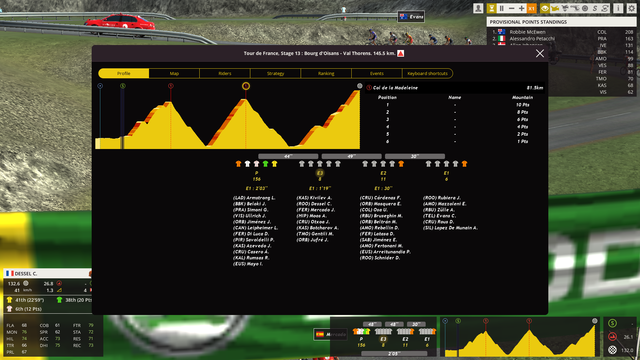Click the yellow gradient slope icon in rider panel
Viewport: 640px width, 360px height.
[59, 291]
